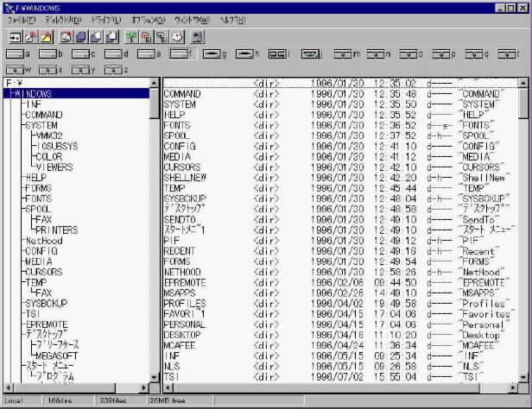Click the rightmost icon in the top toolbar
The image size is (532, 409).
pyautogui.click(x=198, y=36)
